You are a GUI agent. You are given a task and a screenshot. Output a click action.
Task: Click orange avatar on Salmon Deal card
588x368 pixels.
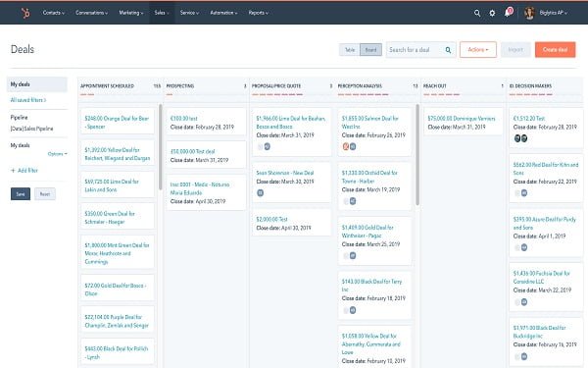(346, 147)
